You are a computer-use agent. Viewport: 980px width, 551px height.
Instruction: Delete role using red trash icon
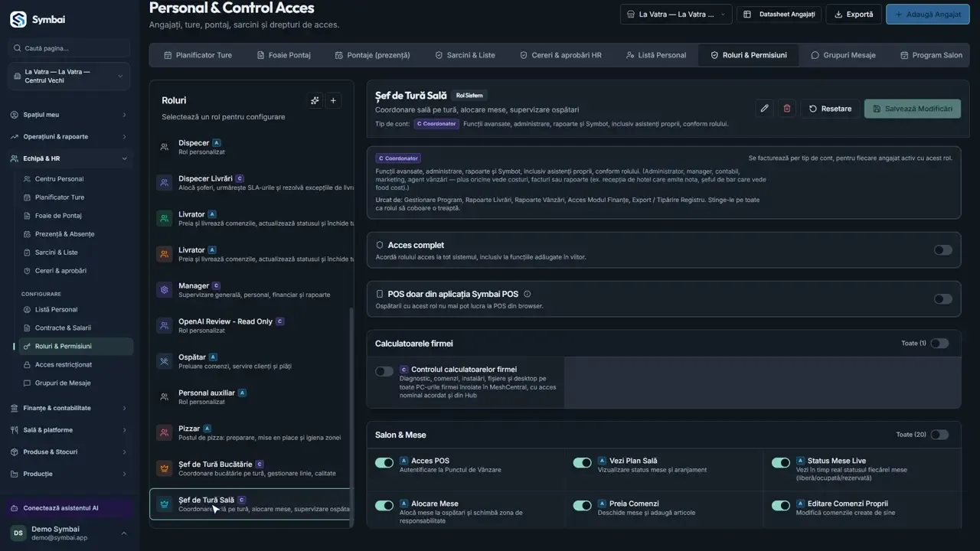[787, 109]
